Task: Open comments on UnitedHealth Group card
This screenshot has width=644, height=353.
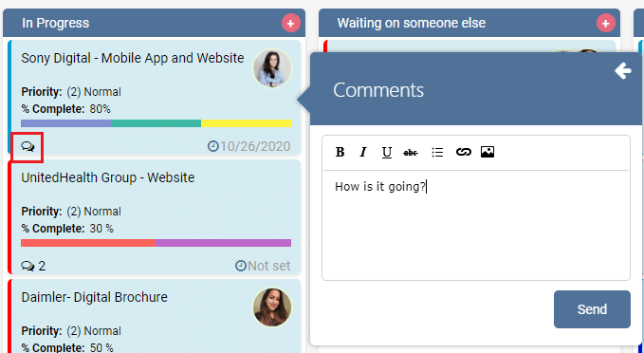Action: pos(28,267)
